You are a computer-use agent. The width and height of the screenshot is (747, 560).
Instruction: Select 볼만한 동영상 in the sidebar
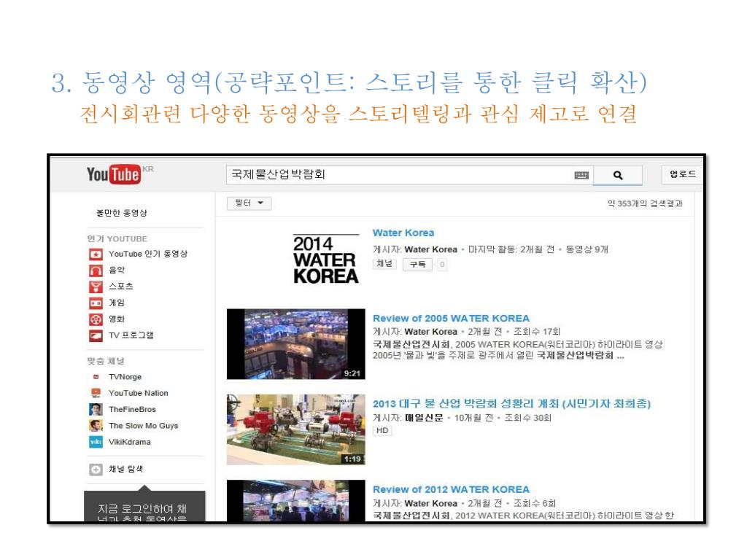tap(122, 213)
